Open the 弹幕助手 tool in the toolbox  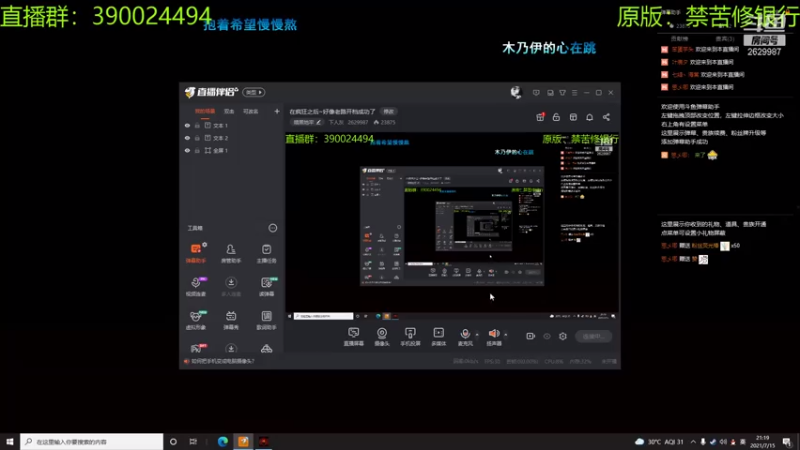(195, 253)
